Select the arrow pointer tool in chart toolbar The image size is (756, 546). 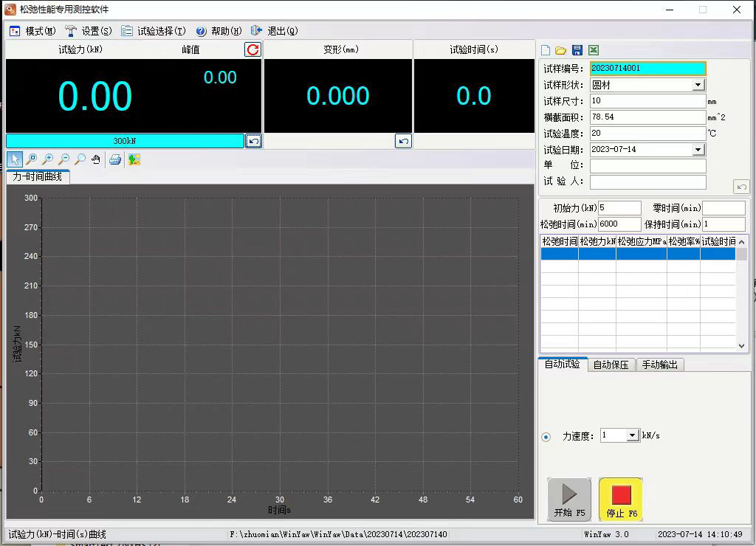[x=15, y=159]
